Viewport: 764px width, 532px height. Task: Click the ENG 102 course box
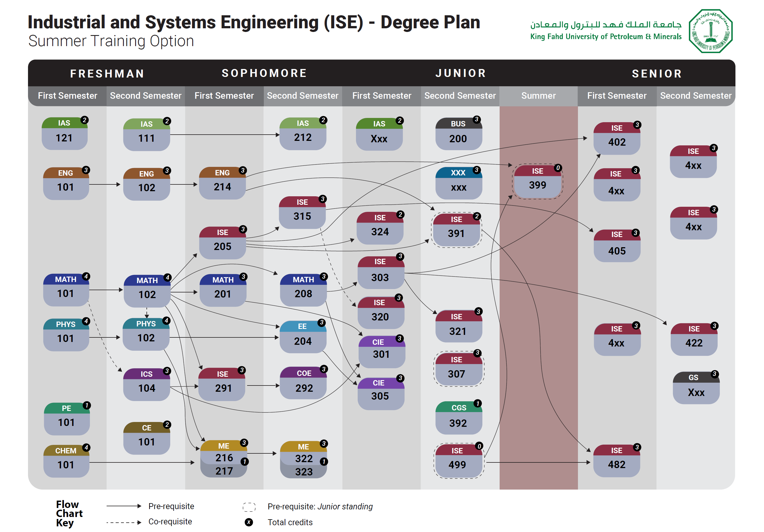[x=146, y=184]
